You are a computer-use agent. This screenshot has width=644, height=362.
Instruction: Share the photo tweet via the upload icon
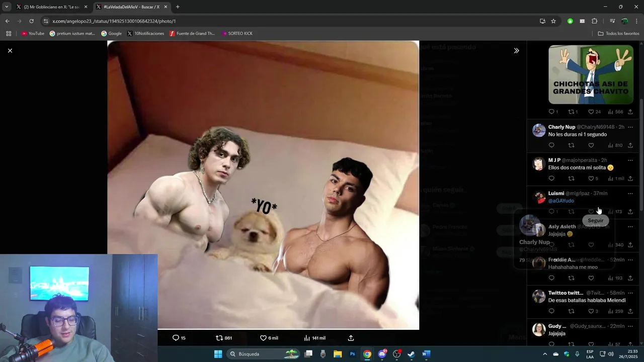(x=351, y=338)
